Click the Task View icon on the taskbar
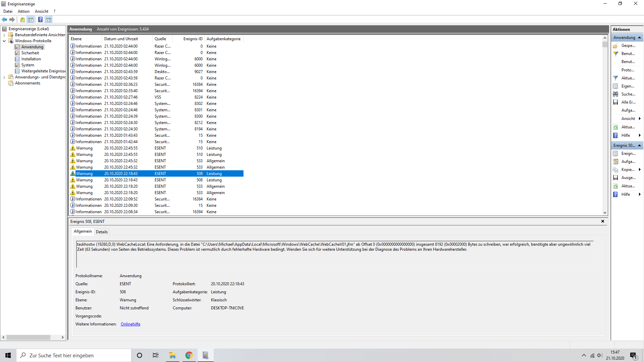The image size is (644, 362). tap(156, 355)
